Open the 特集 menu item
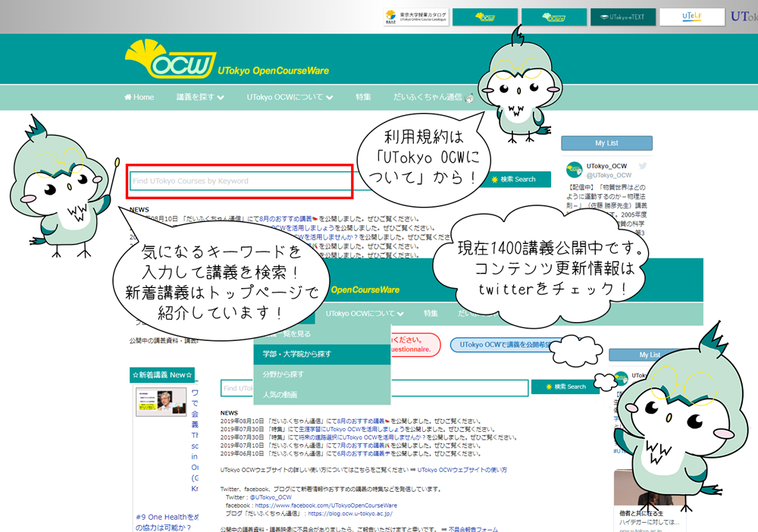This screenshot has height=532, width=758. pyautogui.click(x=363, y=97)
